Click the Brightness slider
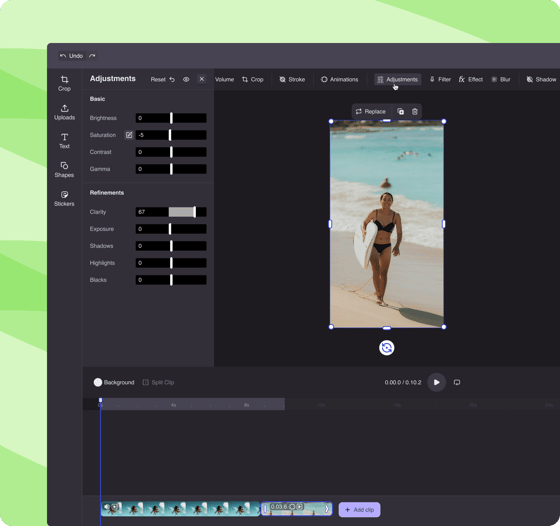This screenshot has width=560, height=526. click(x=171, y=118)
